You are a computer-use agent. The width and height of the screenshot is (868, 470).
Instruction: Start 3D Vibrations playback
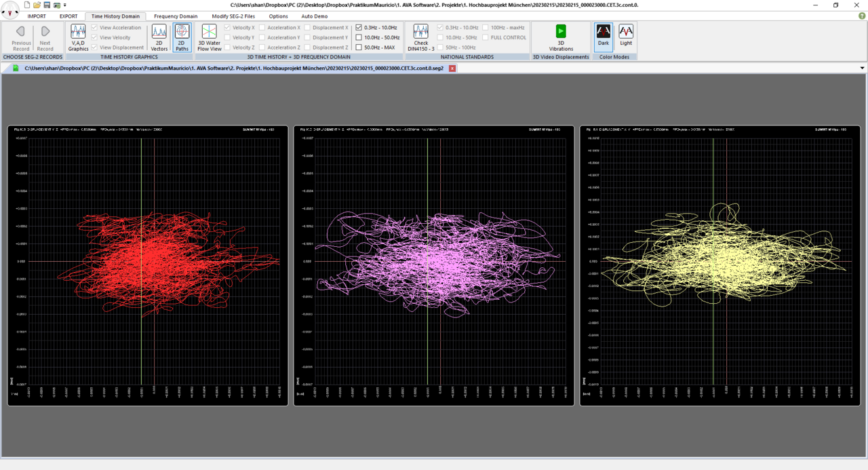coord(561,38)
